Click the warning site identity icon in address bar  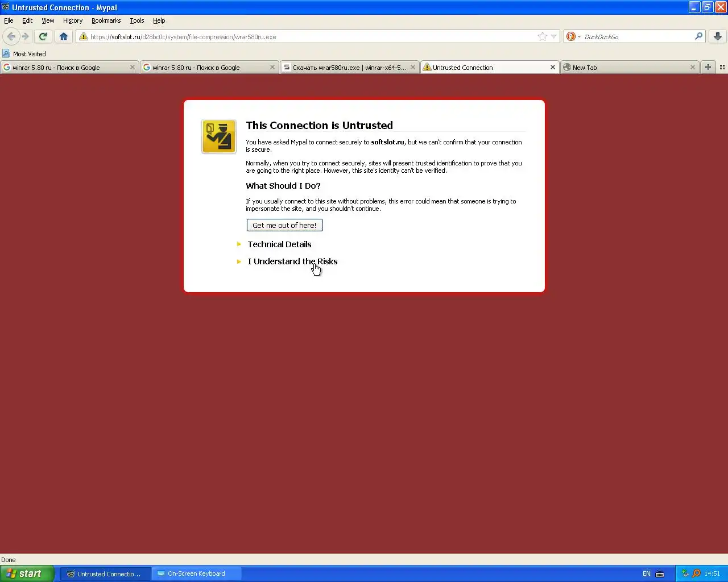(x=84, y=36)
